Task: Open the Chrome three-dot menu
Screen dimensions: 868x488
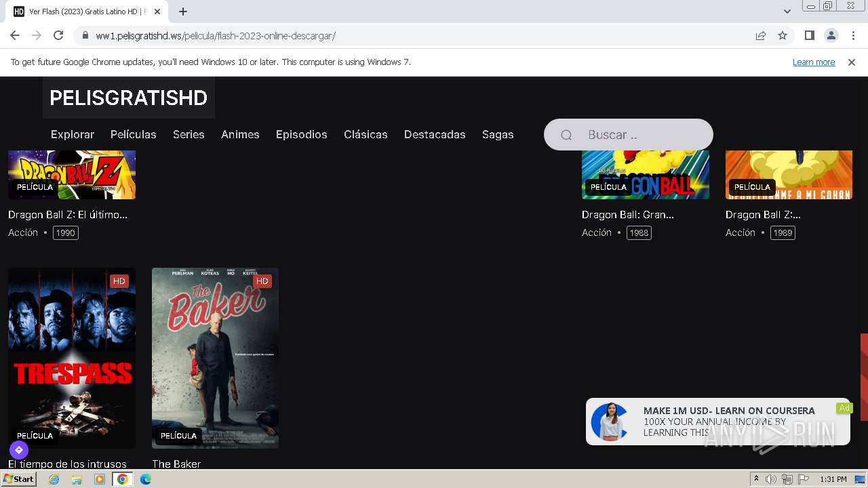Action: click(852, 35)
